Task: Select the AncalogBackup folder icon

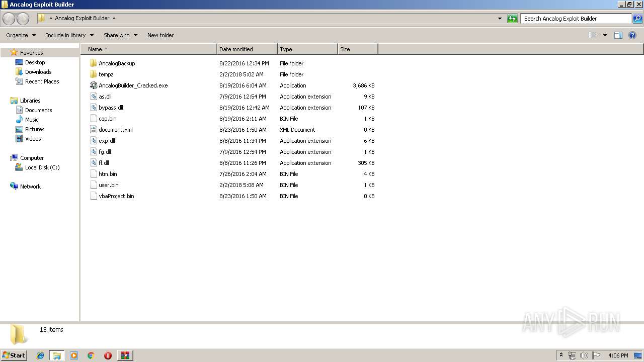Action: [x=93, y=63]
